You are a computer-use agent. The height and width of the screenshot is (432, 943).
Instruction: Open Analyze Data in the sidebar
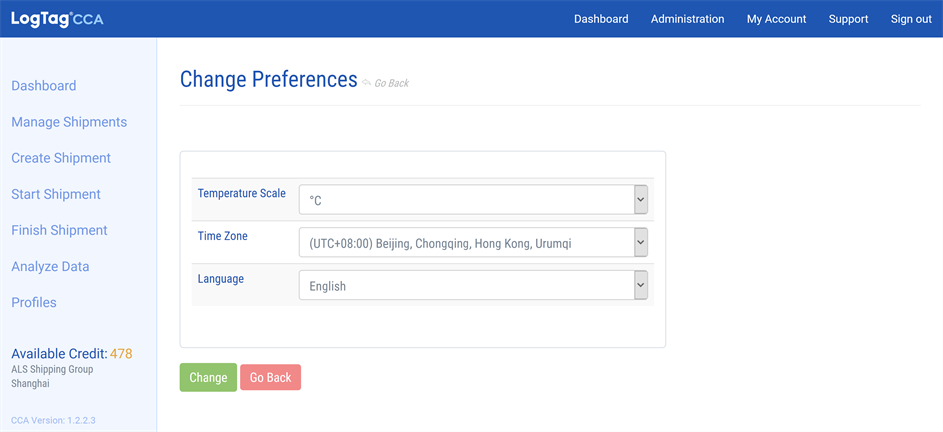click(50, 266)
